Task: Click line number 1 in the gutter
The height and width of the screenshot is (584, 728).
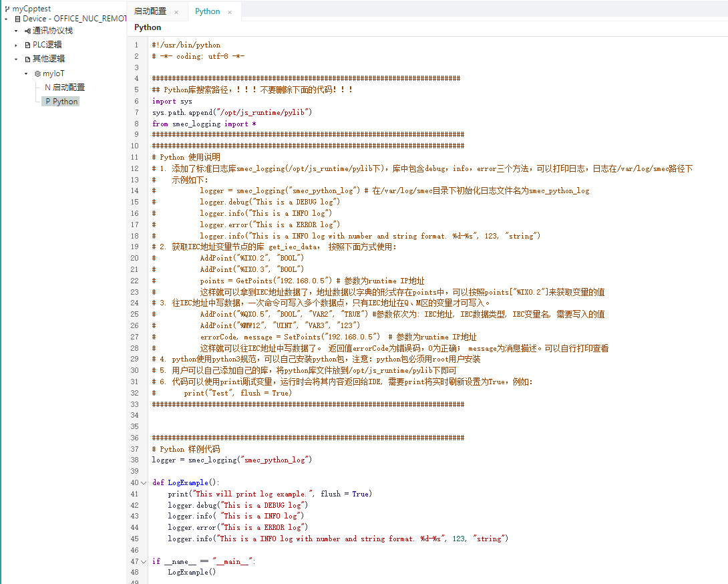Action: [x=136, y=45]
